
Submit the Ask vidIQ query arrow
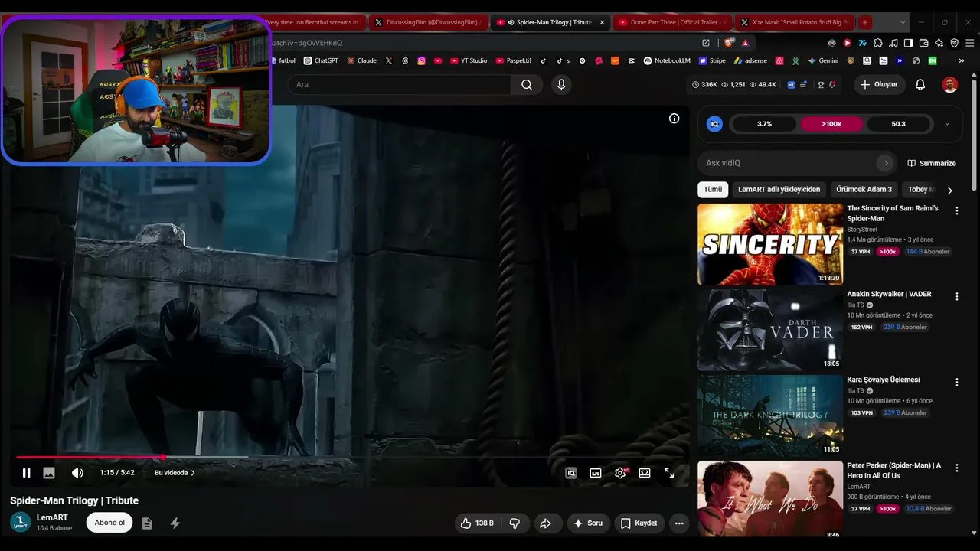(x=886, y=163)
